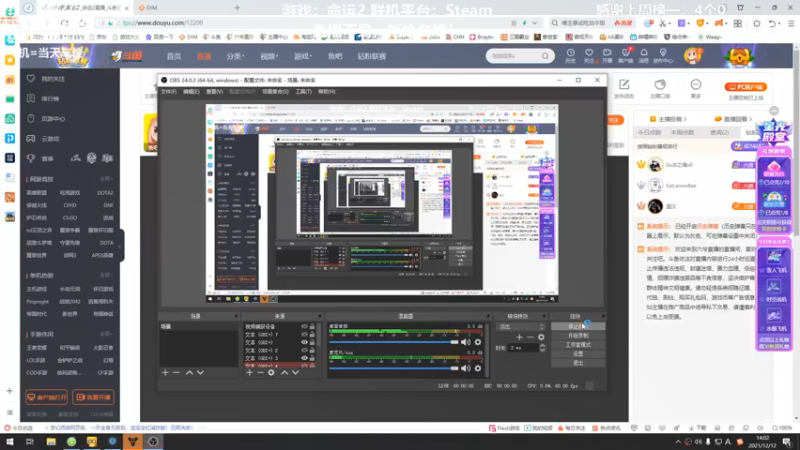Click 停止推流 button in OBS controls
800x450 pixels.
click(x=578, y=327)
